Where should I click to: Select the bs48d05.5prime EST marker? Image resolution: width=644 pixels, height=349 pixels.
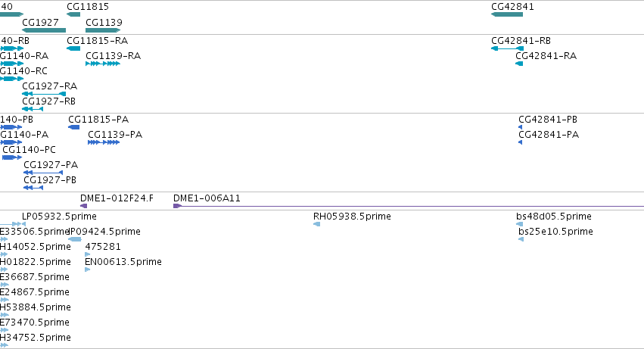[x=520, y=224]
